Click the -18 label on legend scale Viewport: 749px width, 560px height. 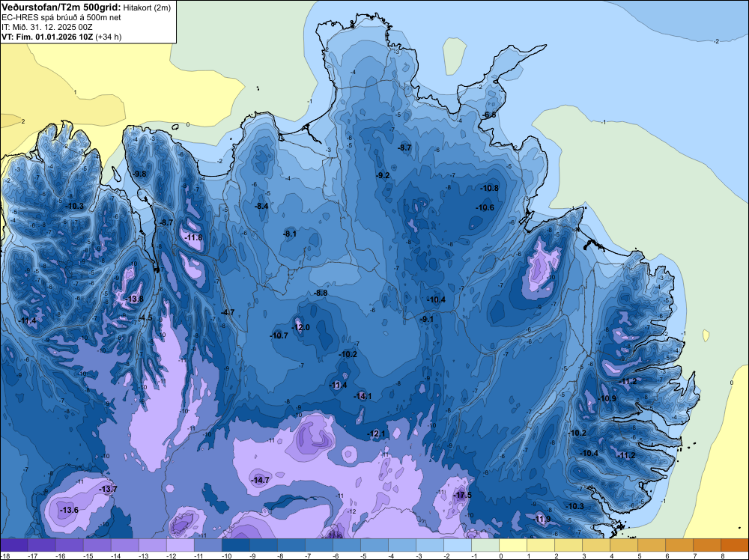pyautogui.click(x=6, y=556)
